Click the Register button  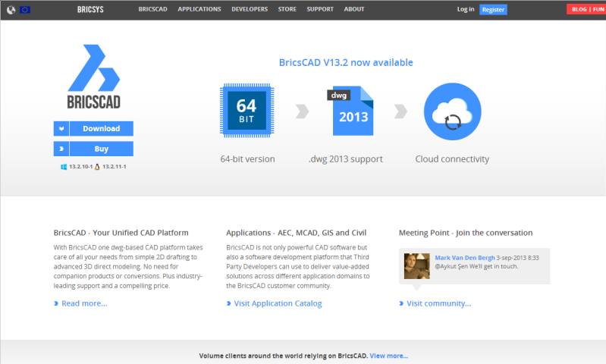coord(493,10)
